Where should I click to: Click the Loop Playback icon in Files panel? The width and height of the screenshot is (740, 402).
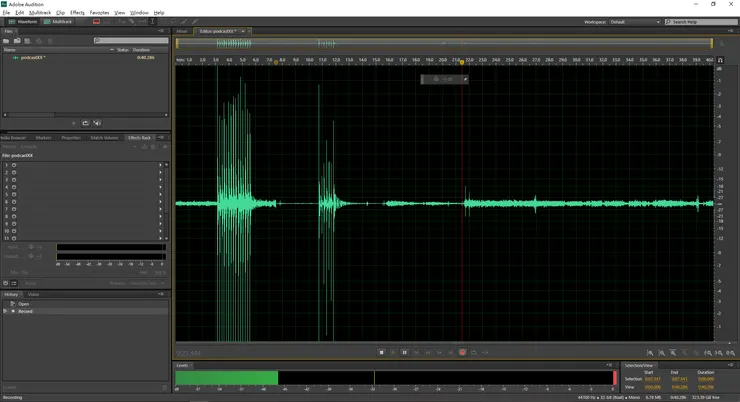click(x=85, y=123)
